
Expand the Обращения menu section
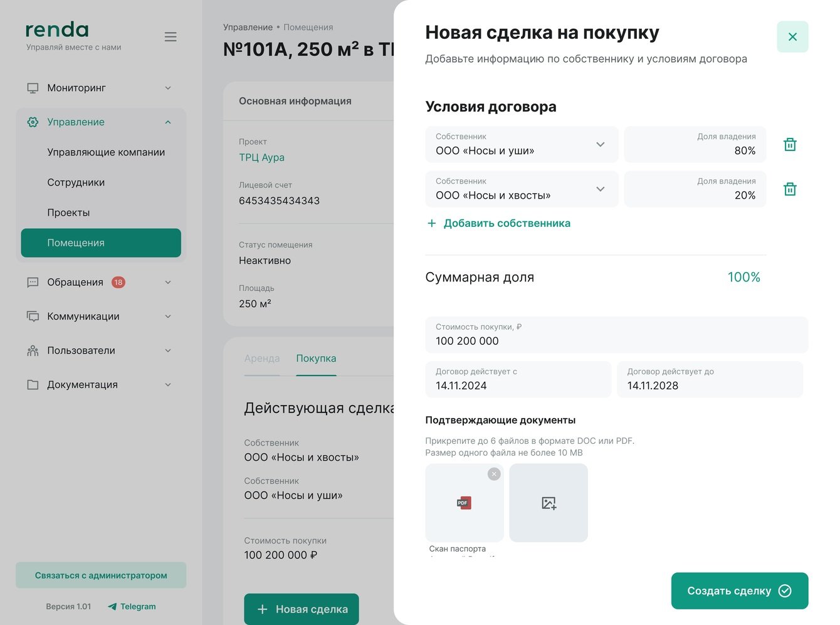(x=167, y=282)
